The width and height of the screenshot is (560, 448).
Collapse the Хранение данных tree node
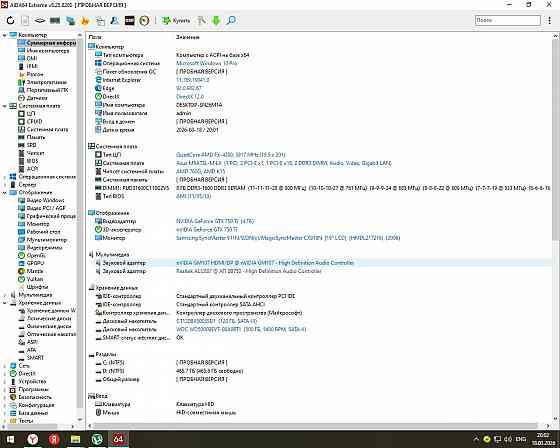(x=5, y=303)
